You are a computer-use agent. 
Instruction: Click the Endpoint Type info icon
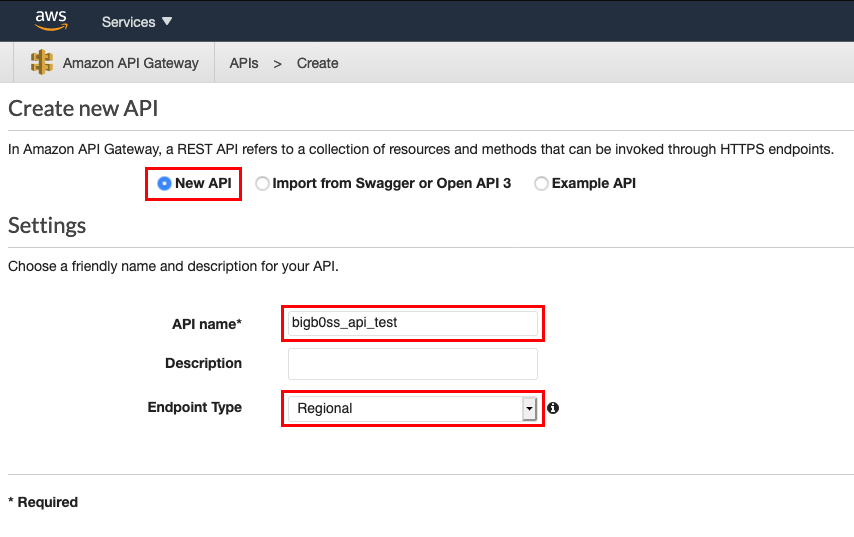click(x=553, y=408)
